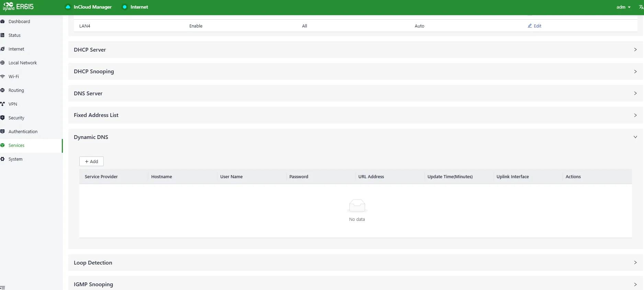
Task: Click the Wi-Fi signal icon
Action: coord(3,76)
